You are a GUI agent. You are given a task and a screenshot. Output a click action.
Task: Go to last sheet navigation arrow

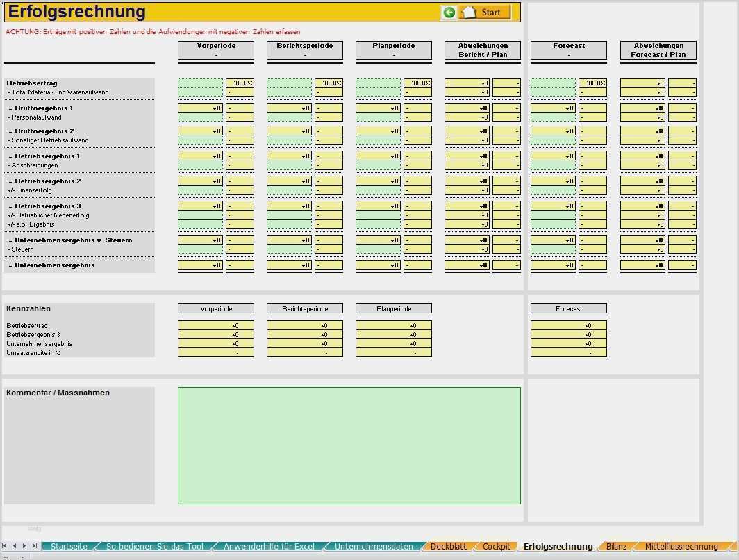click(35, 546)
